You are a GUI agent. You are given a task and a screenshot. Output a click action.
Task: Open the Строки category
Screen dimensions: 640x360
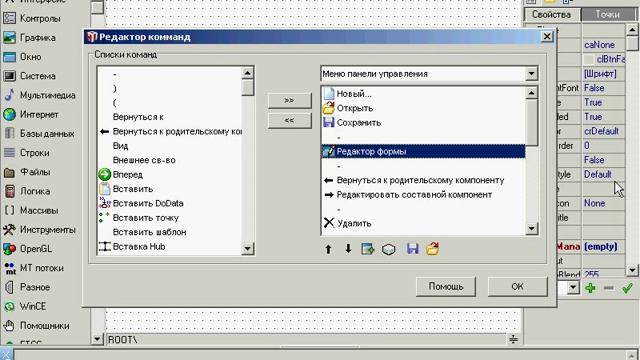pos(34,153)
